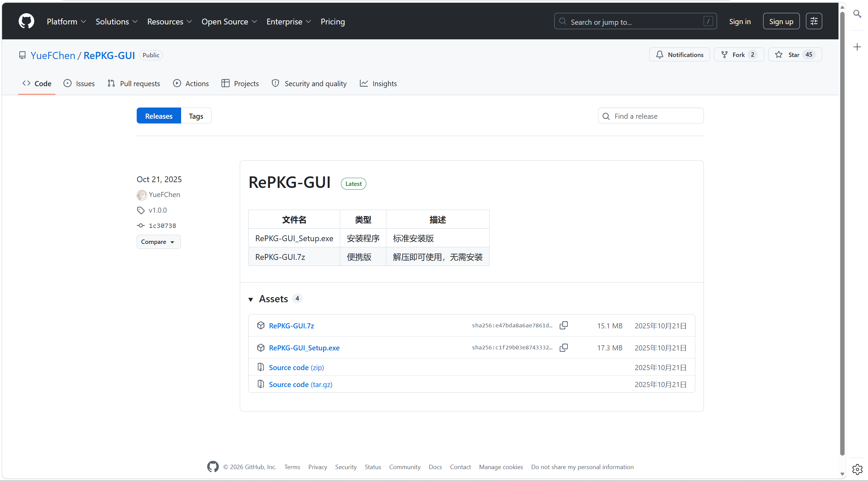
Task: Copy sha256 hash for RePKG-GUI_Setup.exe
Action: 563,348
